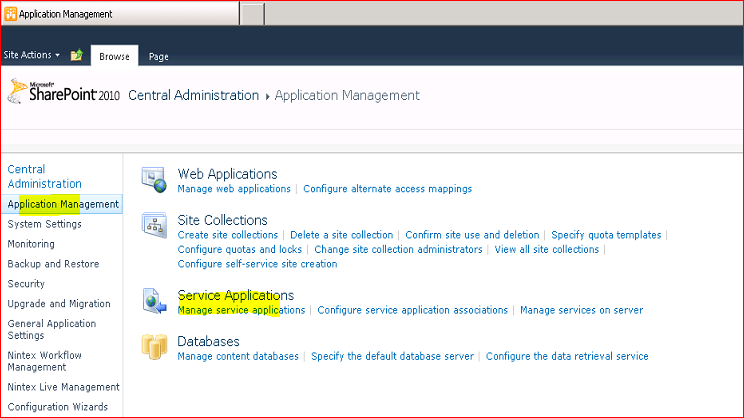Open Manage web applications link
This screenshot has height=418, width=744.
tap(234, 189)
